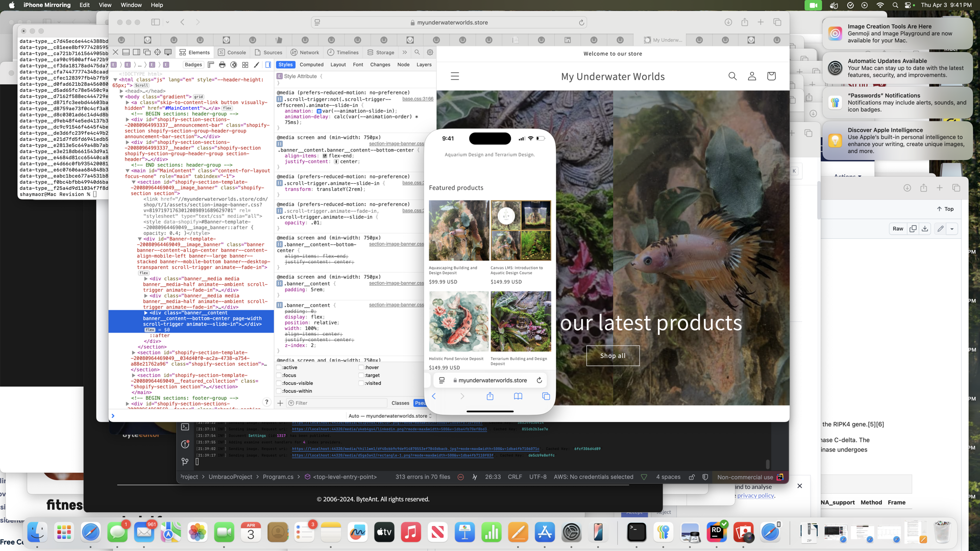Open the shopping cart icon on store
This screenshot has width=980, height=551.
click(x=771, y=76)
